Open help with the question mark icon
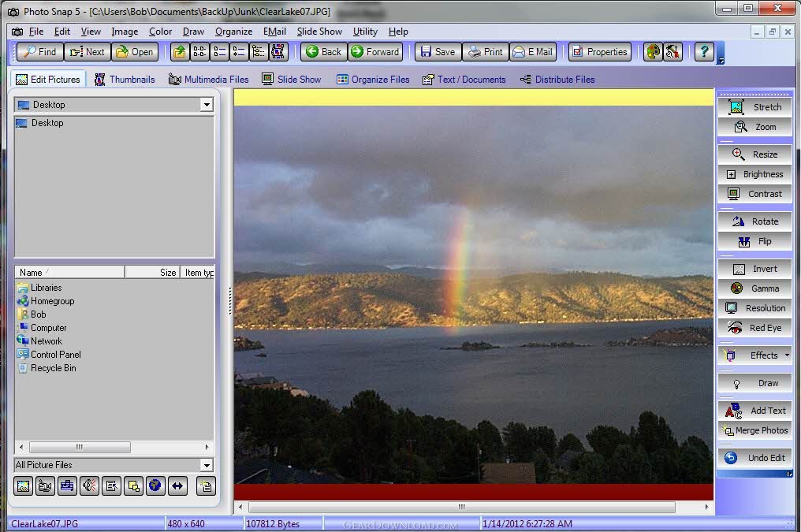This screenshot has height=532, width=801. (704, 51)
